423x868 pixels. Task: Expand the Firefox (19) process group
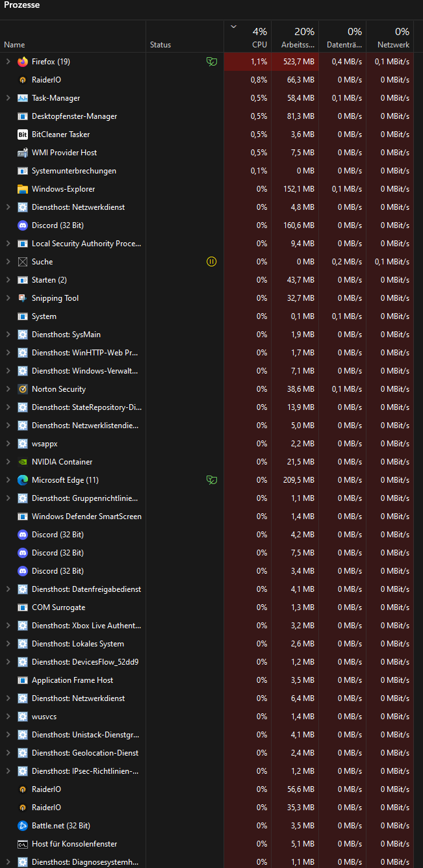pos(8,62)
